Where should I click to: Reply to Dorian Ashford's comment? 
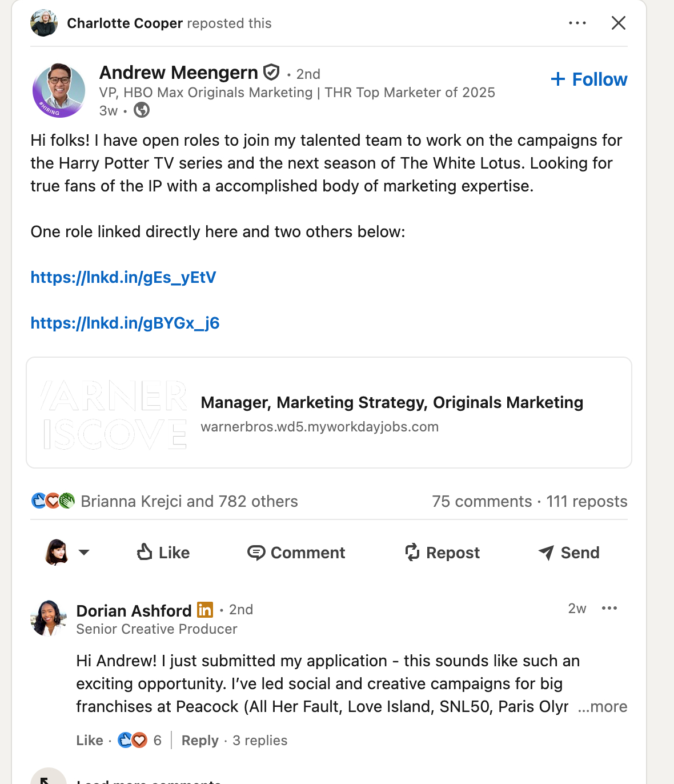(x=200, y=741)
